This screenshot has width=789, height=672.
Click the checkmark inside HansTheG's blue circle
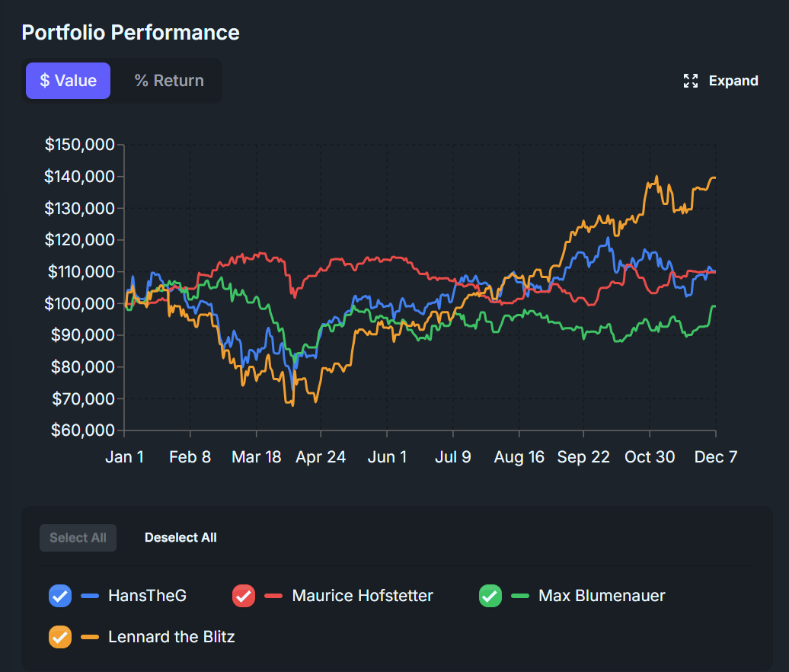tap(59, 595)
